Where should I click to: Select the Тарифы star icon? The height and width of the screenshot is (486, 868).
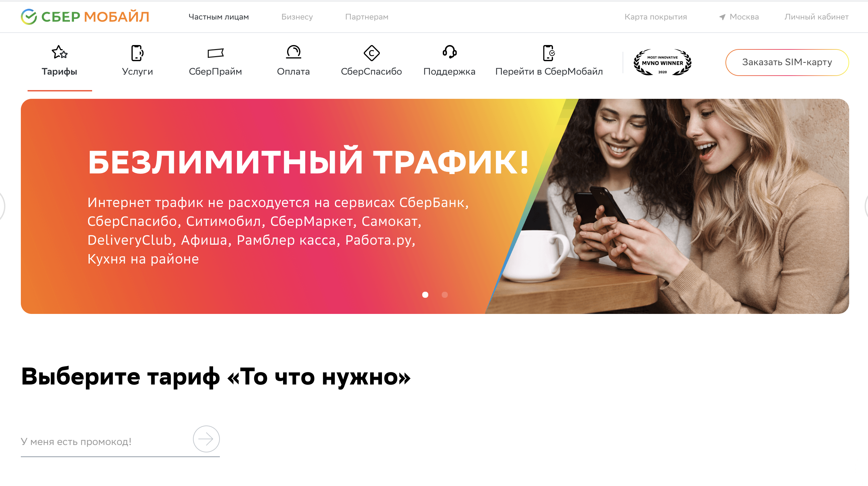tap(60, 53)
